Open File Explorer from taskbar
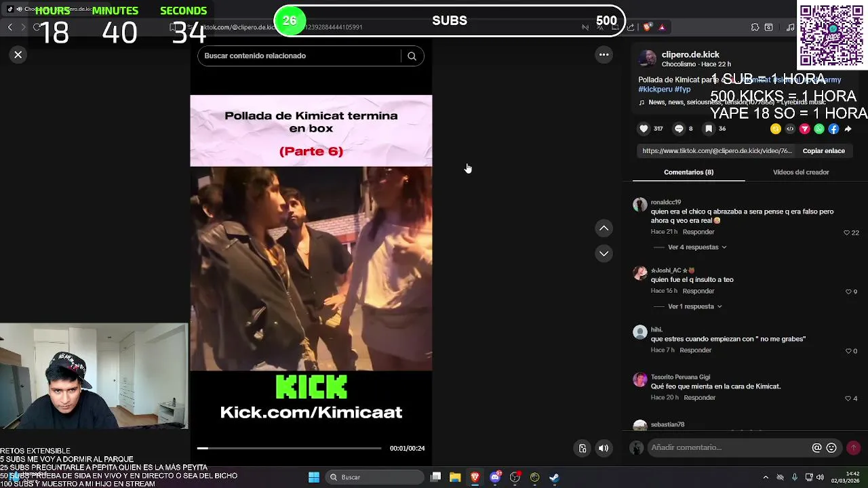Viewport: 868px width, 488px height. click(455, 477)
